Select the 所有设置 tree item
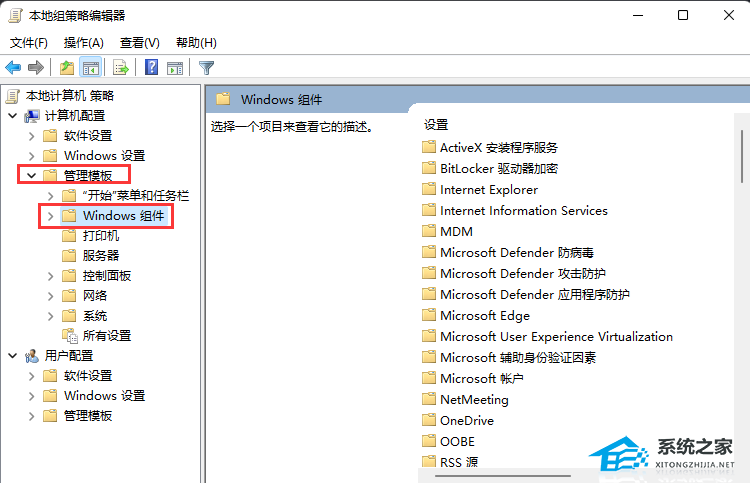Viewport: 750px width, 483px height. pos(106,336)
